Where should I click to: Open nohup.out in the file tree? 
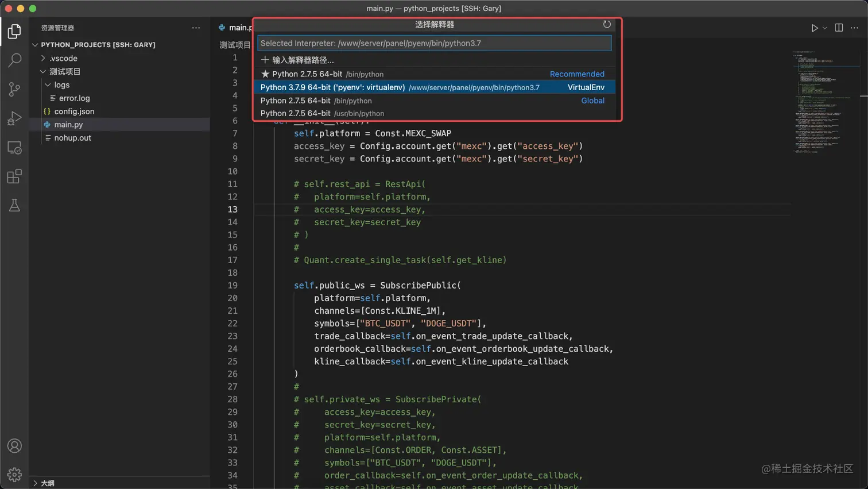[119, 138]
